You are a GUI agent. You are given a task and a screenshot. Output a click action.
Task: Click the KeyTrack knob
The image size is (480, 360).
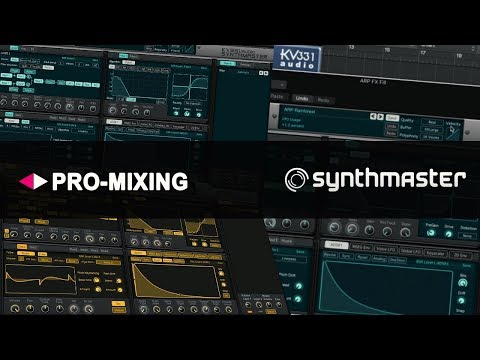[387, 231]
